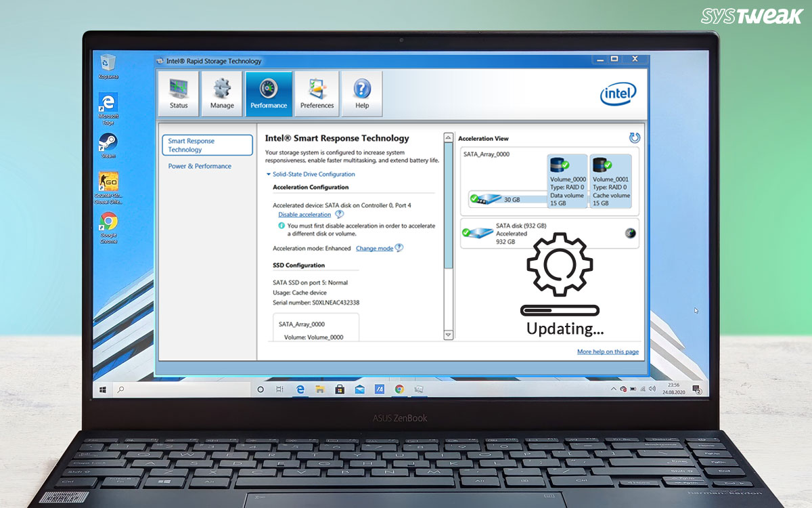The width and height of the screenshot is (812, 508).
Task: Click help icon next to Change mode
Action: pos(399,248)
